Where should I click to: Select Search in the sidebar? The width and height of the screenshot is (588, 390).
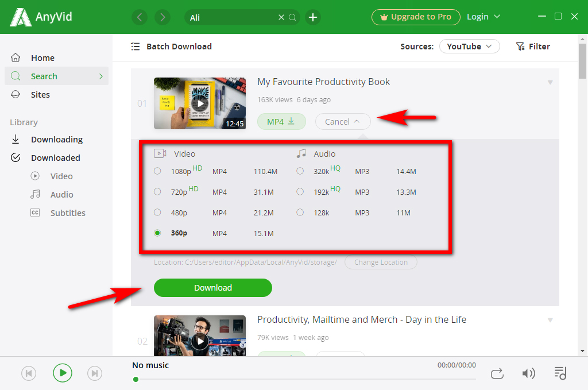point(56,76)
